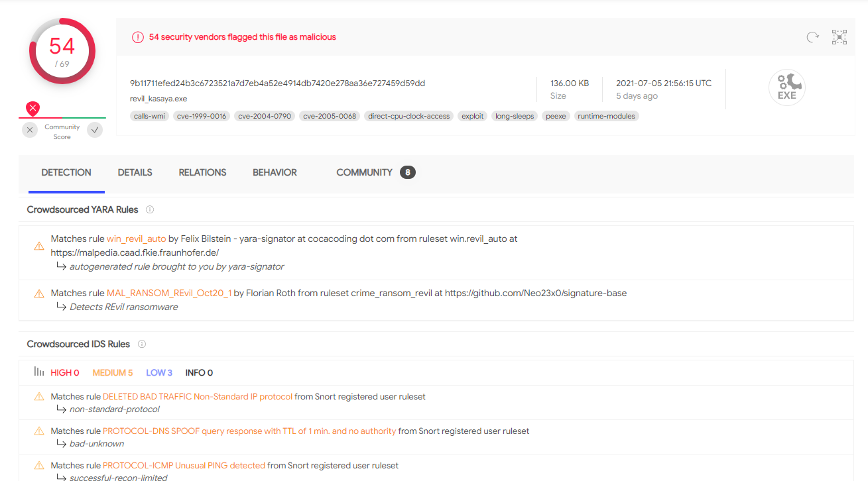Click the info icon beside Crowdsourced IDS Rules
This screenshot has width=868, height=481.
click(x=141, y=344)
